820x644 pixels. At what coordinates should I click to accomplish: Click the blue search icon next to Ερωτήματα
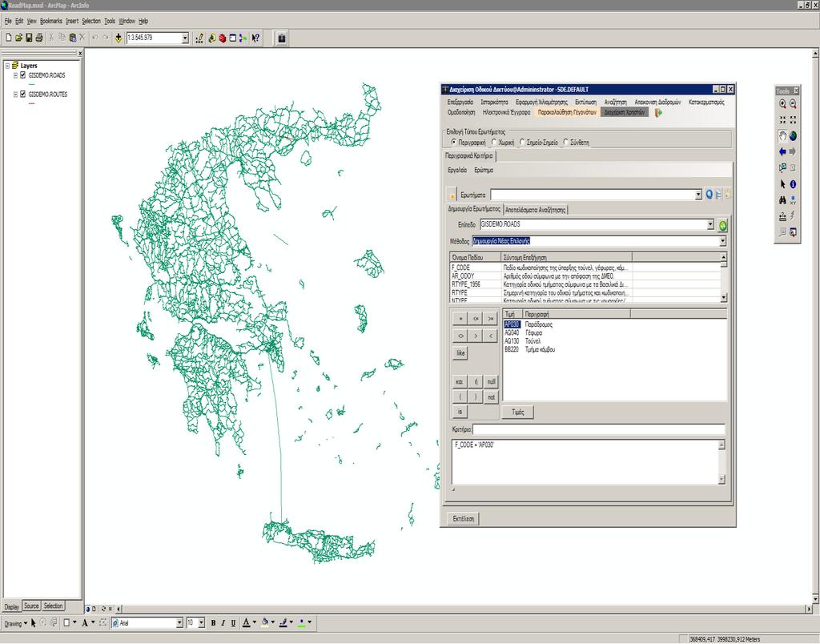pos(709,195)
